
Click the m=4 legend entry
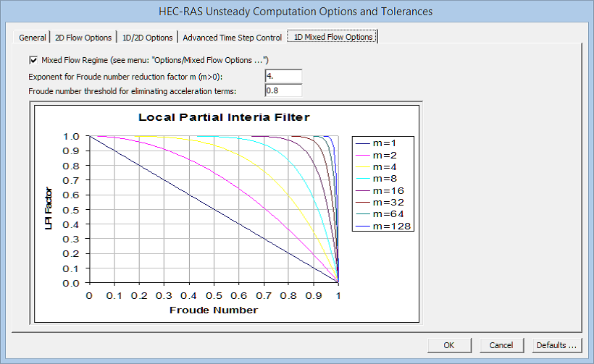coord(376,167)
